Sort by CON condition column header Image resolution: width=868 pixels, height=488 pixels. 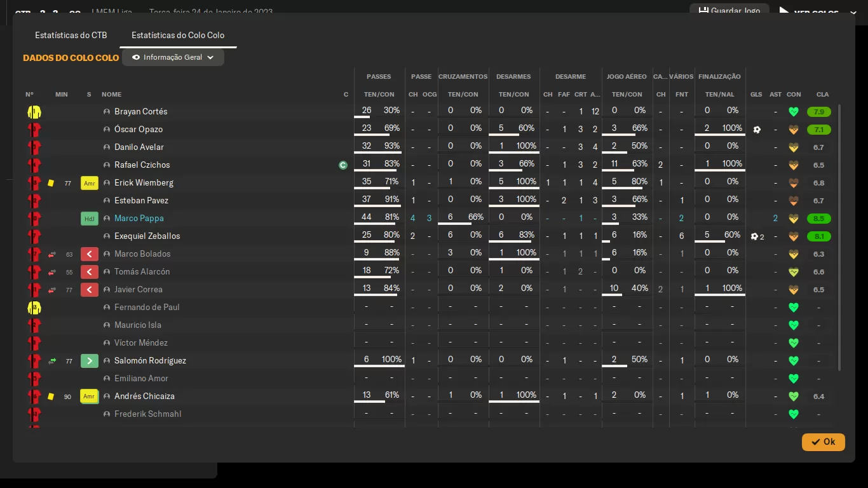794,95
